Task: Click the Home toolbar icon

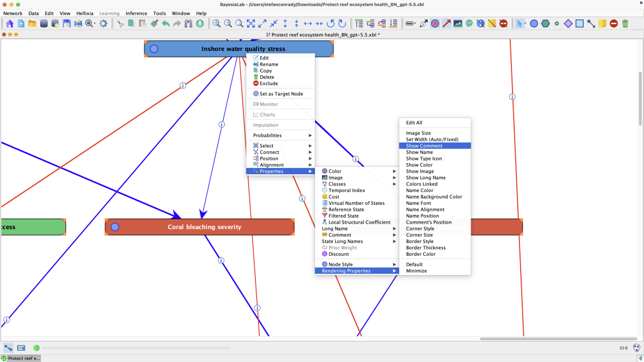Action: pos(10,24)
